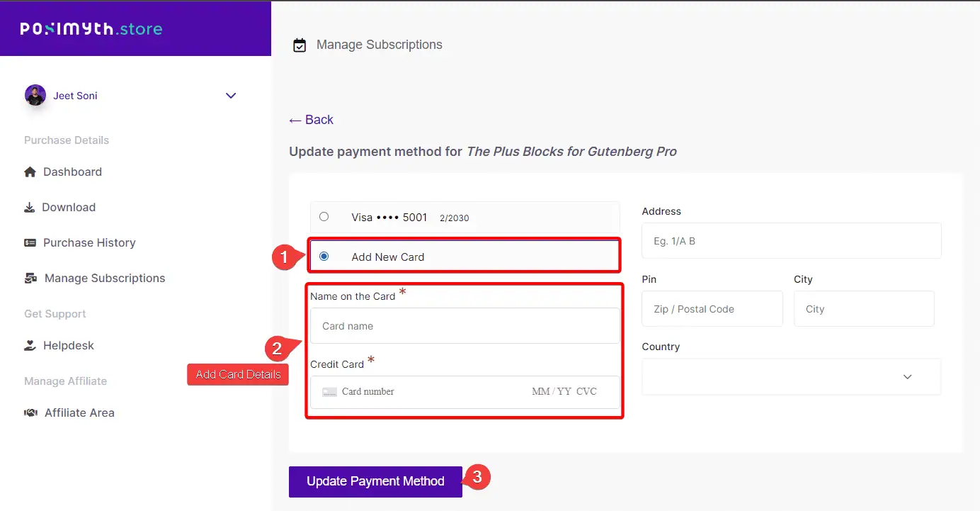Expand the Jeet Soni account chevron
The height and width of the screenshot is (511, 980).
[x=230, y=96]
